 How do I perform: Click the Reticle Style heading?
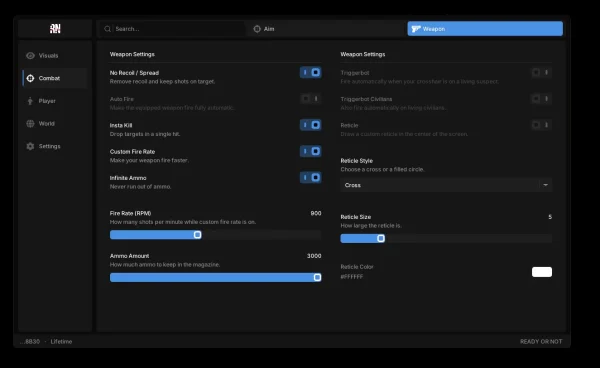[357, 161]
